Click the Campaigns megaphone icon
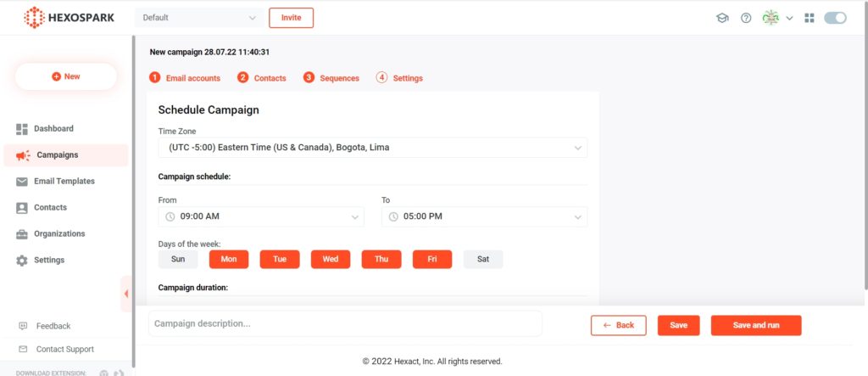Viewport: 868px width, 376px height. [23, 156]
